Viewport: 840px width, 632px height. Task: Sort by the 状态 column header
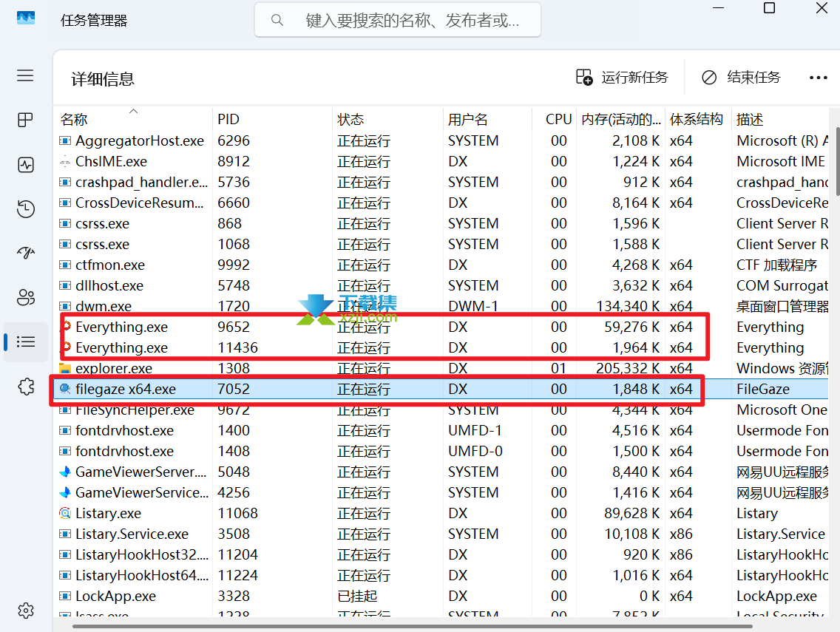click(350, 120)
